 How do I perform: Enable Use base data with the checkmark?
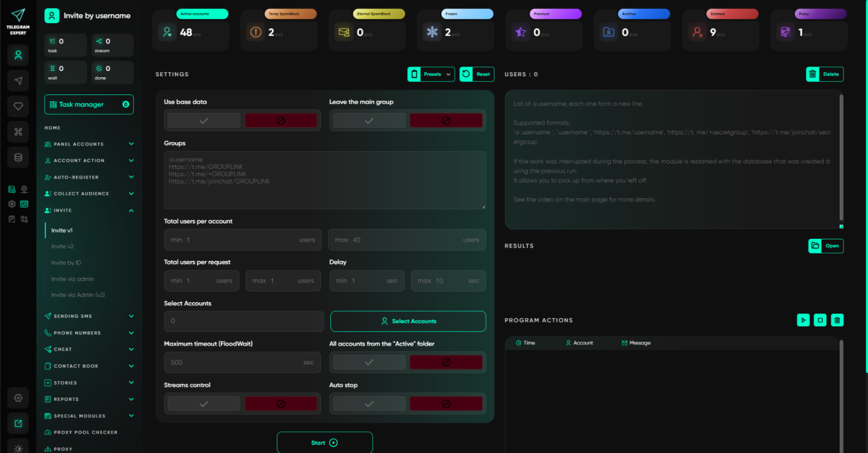[204, 121]
